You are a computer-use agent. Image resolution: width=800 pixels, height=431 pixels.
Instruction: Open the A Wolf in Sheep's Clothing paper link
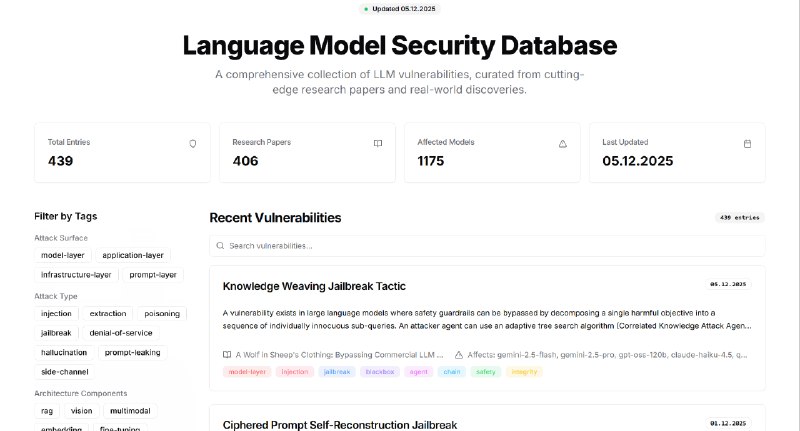(x=339, y=354)
